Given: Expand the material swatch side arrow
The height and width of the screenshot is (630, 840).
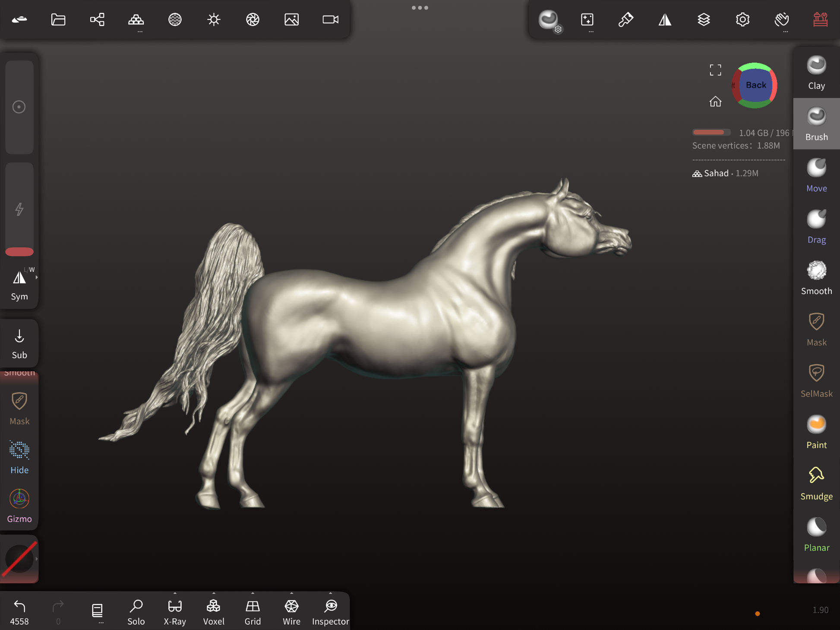Looking at the screenshot, I should (x=37, y=559).
